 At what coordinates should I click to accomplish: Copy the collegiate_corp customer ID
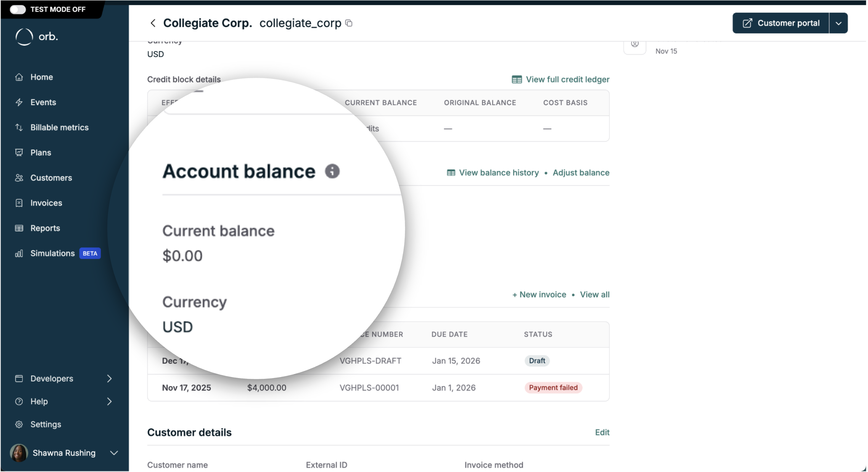349,23
